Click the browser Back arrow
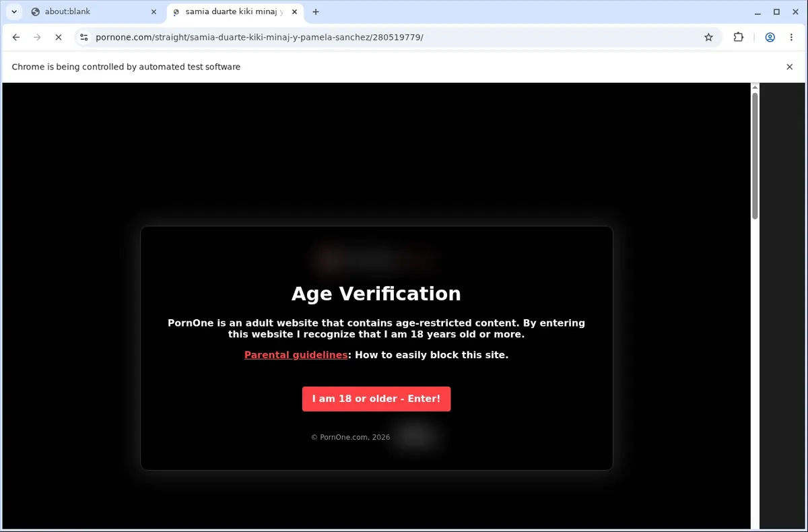Image resolution: width=808 pixels, height=532 pixels. (16, 38)
